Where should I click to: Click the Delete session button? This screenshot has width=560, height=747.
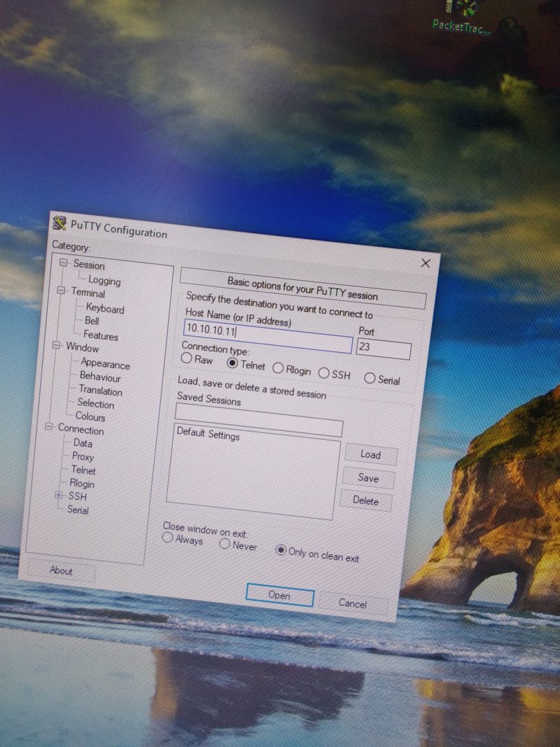click(366, 501)
